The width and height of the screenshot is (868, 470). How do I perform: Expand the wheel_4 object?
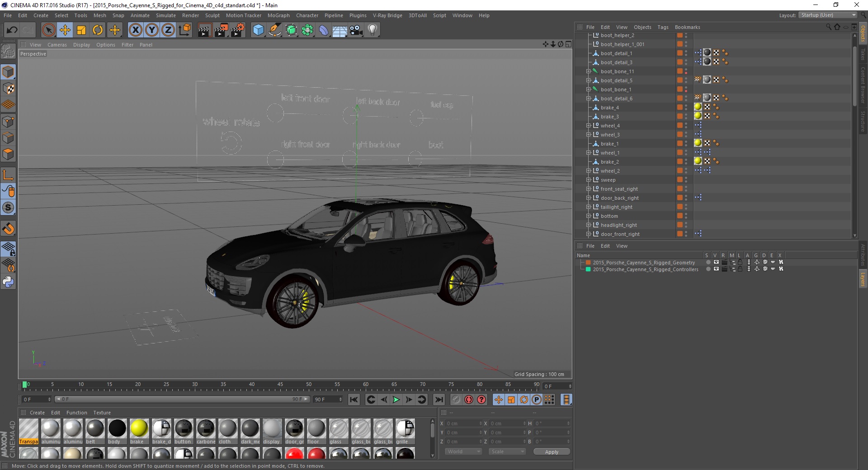point(589,126)
